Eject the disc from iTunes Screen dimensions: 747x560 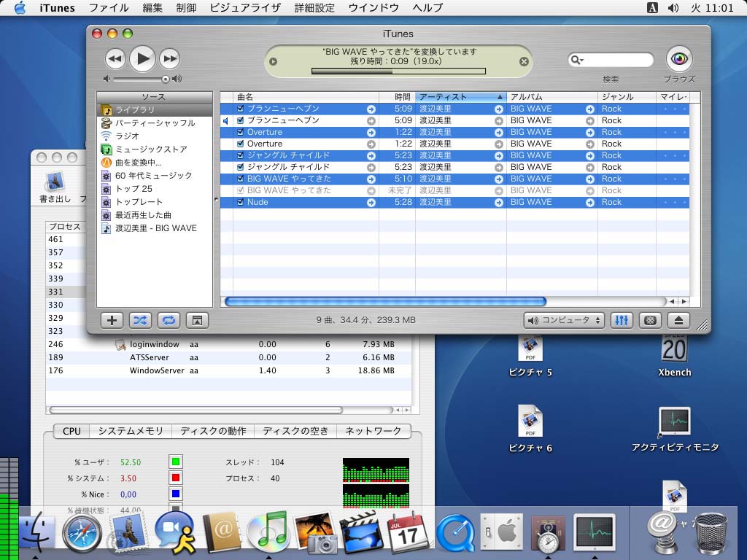click(679, 321)
